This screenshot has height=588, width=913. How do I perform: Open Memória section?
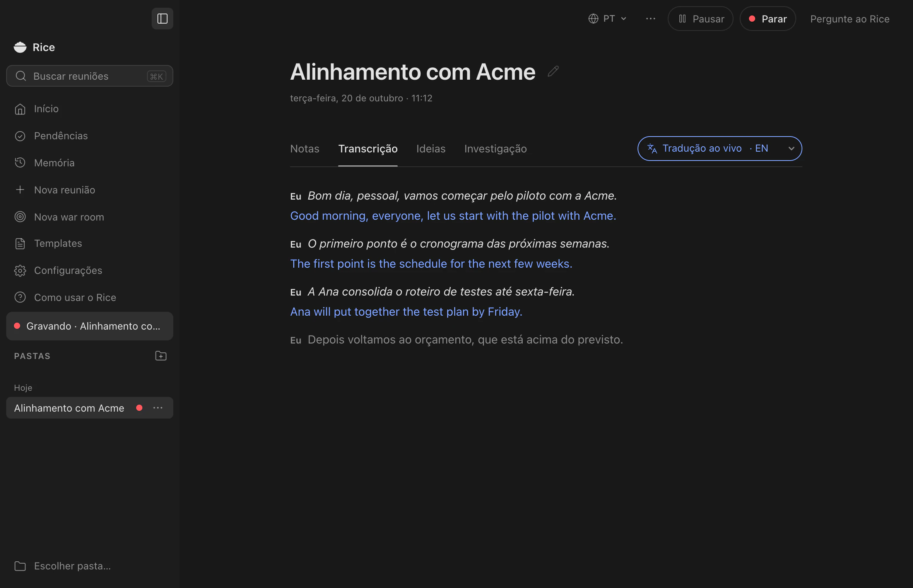(x=90, y=163)
